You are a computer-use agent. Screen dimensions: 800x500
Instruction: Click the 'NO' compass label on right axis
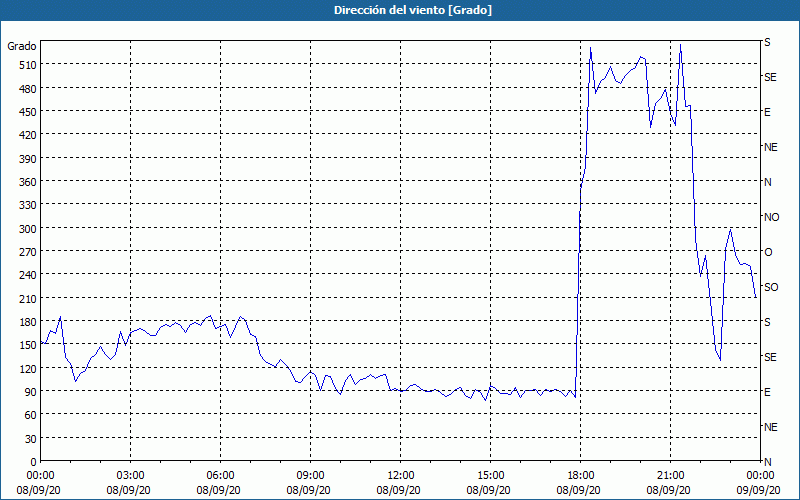(771, 217)
